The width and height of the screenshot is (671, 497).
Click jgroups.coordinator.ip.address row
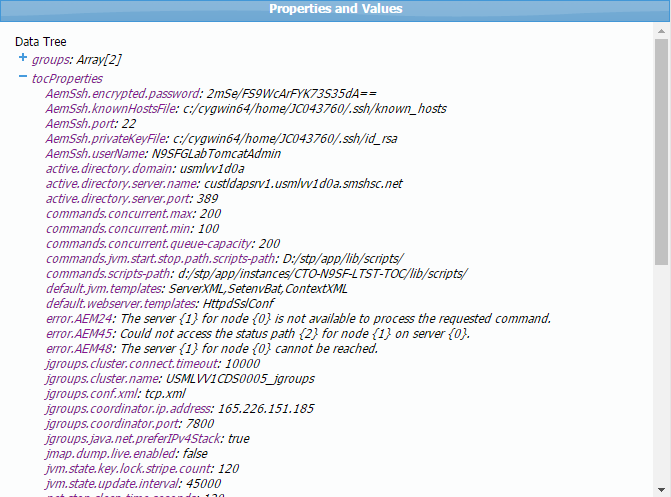pos(180,408)
